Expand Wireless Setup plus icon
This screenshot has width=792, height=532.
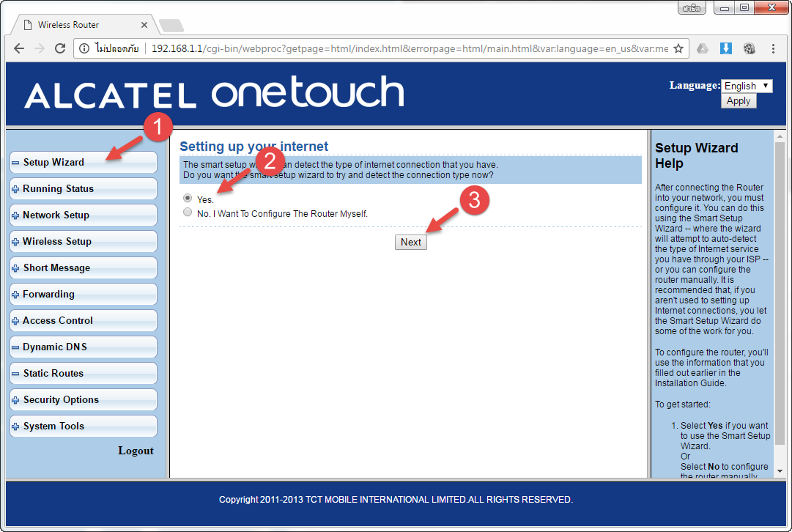point(15,242)
